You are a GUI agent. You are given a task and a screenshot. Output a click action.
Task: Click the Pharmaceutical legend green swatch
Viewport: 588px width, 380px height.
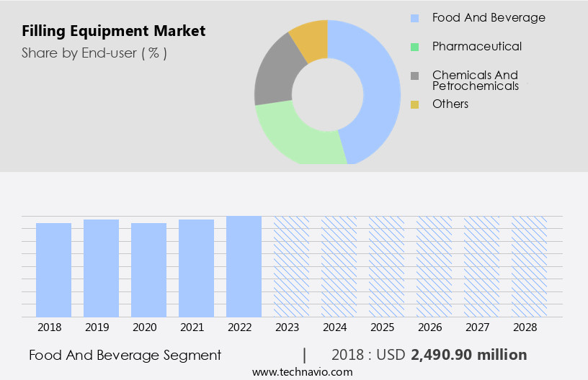pos(414,47)
